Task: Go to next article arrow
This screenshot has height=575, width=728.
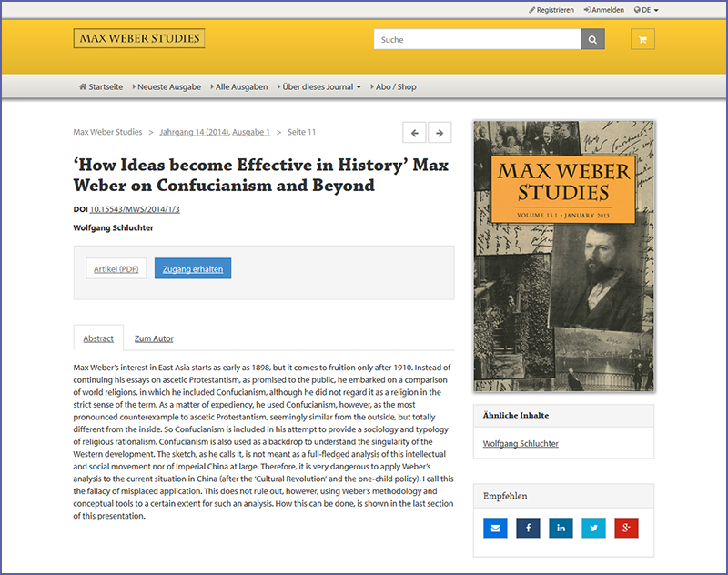Action: click(440, 133)
